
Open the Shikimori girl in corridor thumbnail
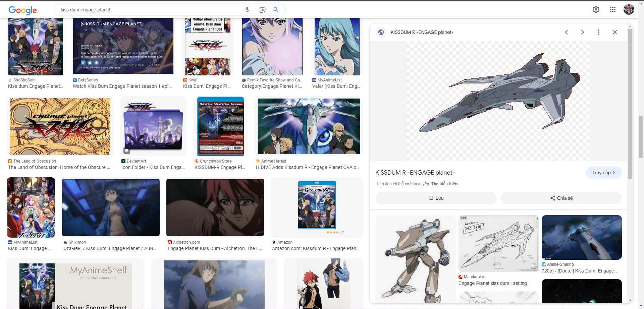[111, 207]
